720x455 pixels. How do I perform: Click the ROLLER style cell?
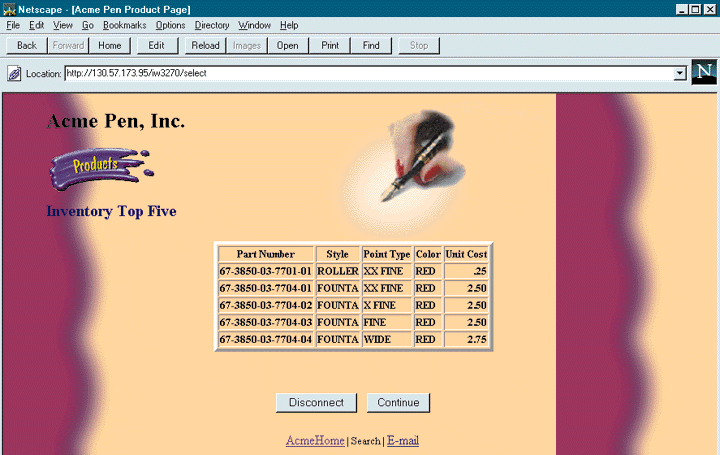[338, 271]
